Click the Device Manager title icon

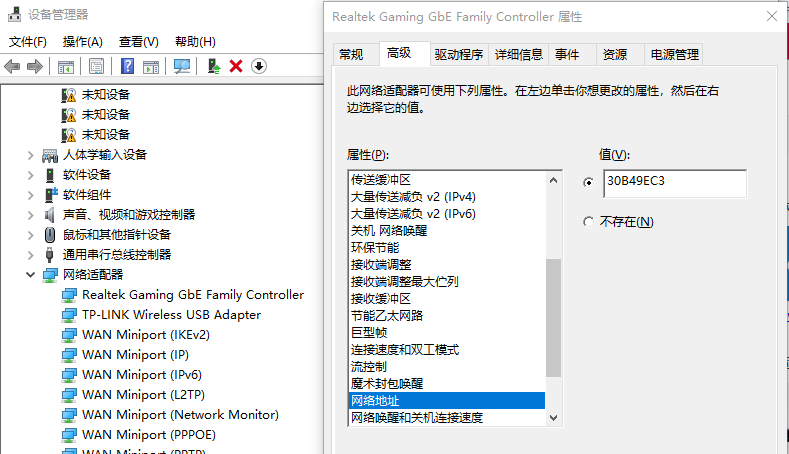[15, 15]
